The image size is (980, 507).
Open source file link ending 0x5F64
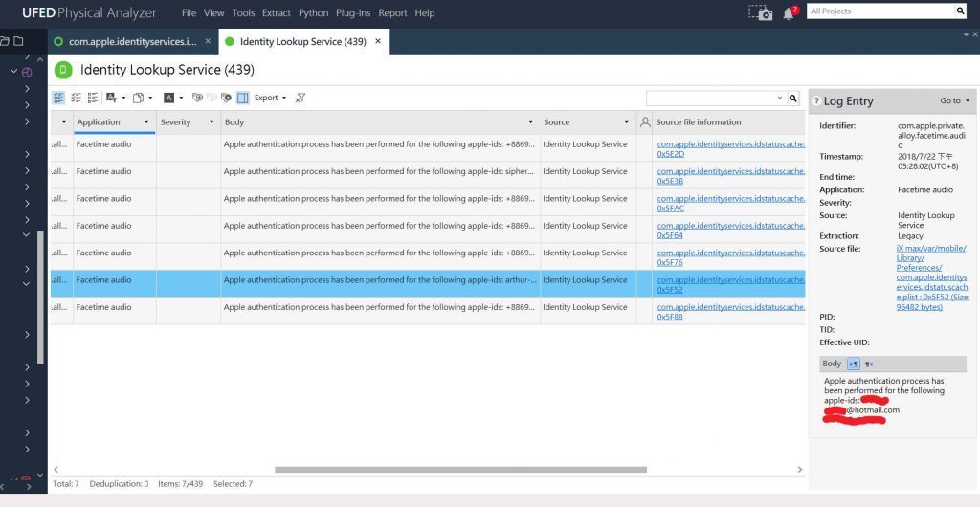click(730, 231)
